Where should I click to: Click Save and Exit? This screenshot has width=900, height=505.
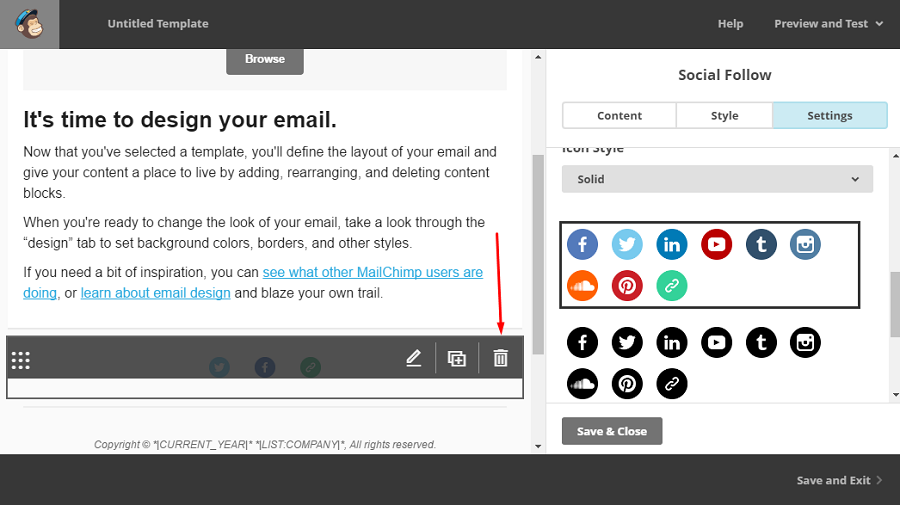point(839,480)
